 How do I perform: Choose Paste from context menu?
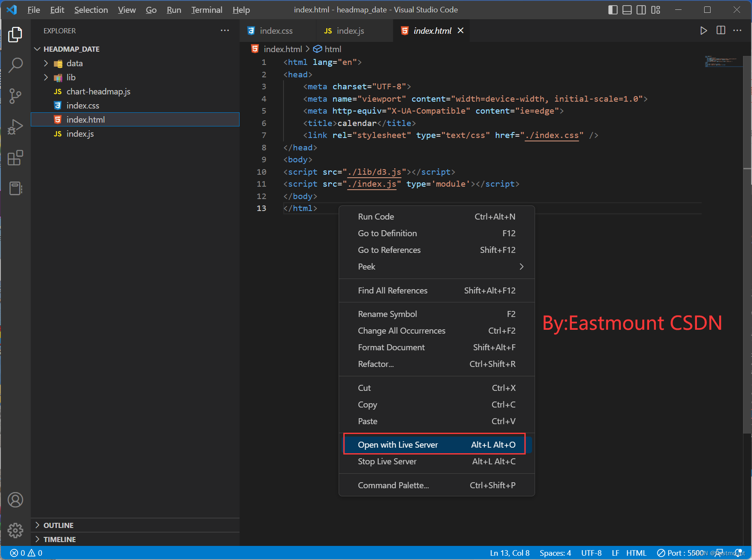point(437,421)
